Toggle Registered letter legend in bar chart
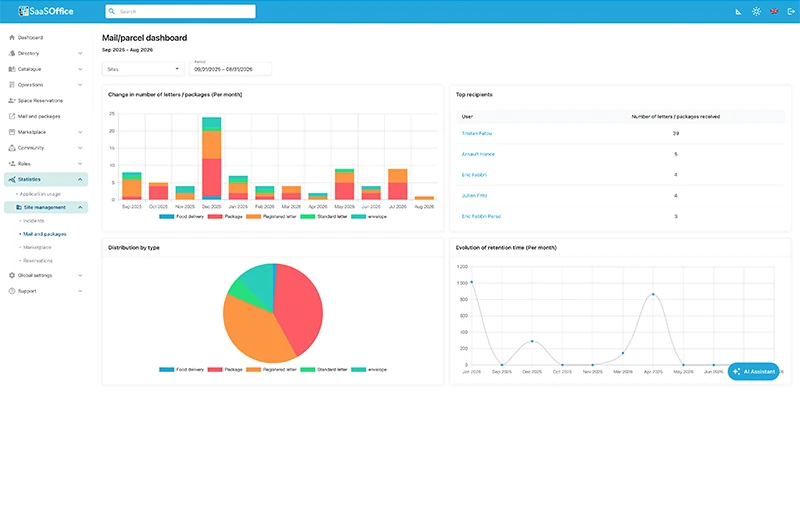Viewport: 800px width, 505px height. (x=271, y=216)
